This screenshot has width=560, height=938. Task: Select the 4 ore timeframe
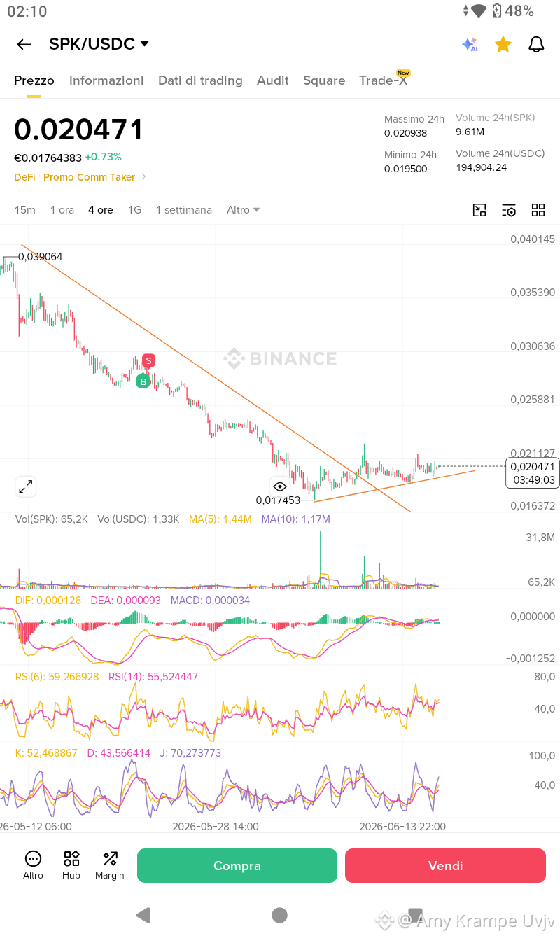tap(101, 210)
